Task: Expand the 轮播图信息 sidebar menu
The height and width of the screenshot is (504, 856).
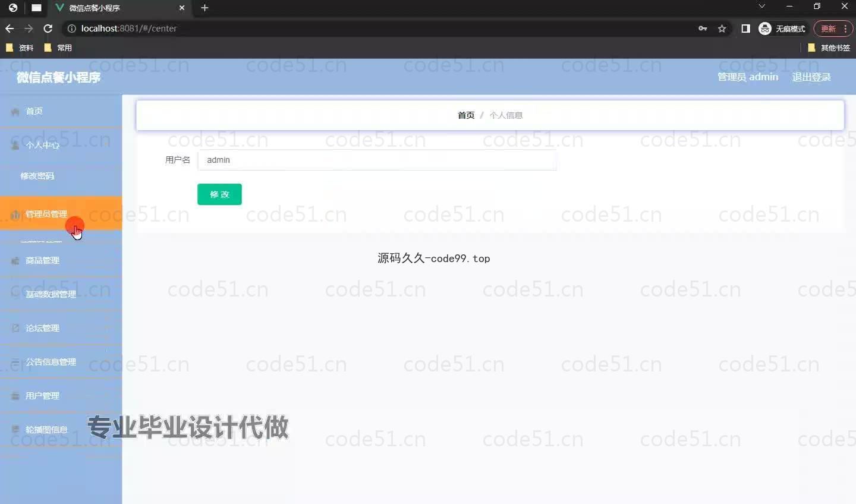Action: (x=61, y=430)
